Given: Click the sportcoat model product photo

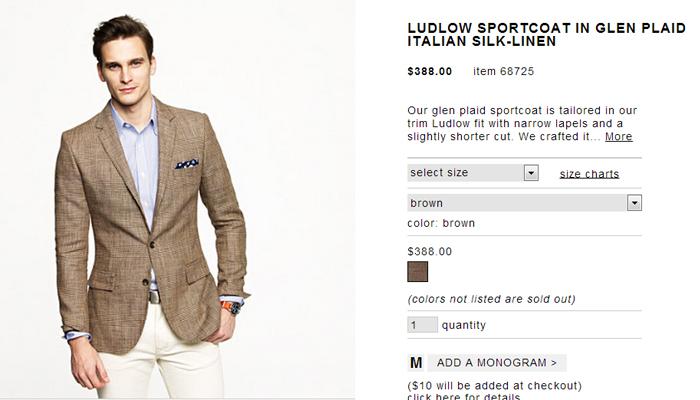Looking at the screenshot, I should click(178, 200).
